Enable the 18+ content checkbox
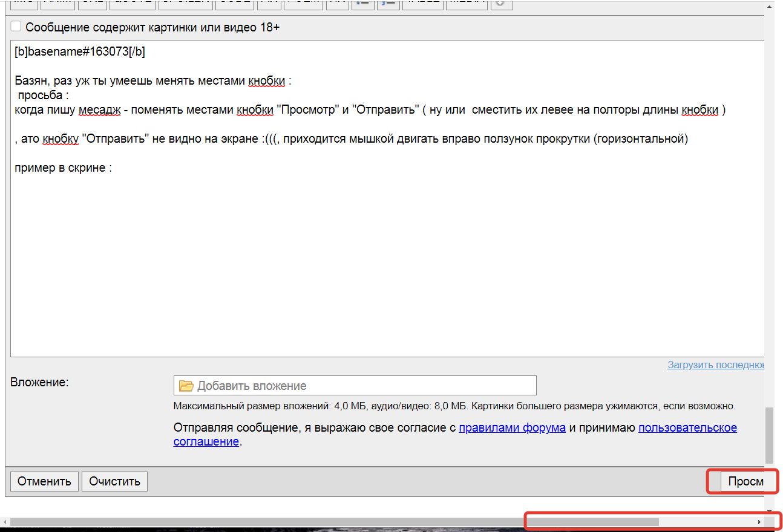This screenshot has height=532, width=783. (16, 27)
